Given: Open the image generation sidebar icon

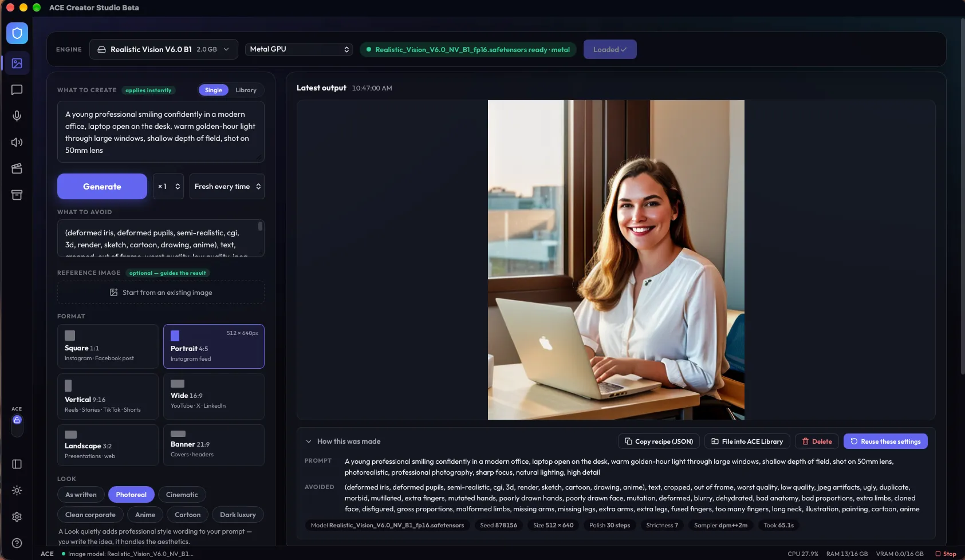Looking at the screenshot, I should (17, 63).
